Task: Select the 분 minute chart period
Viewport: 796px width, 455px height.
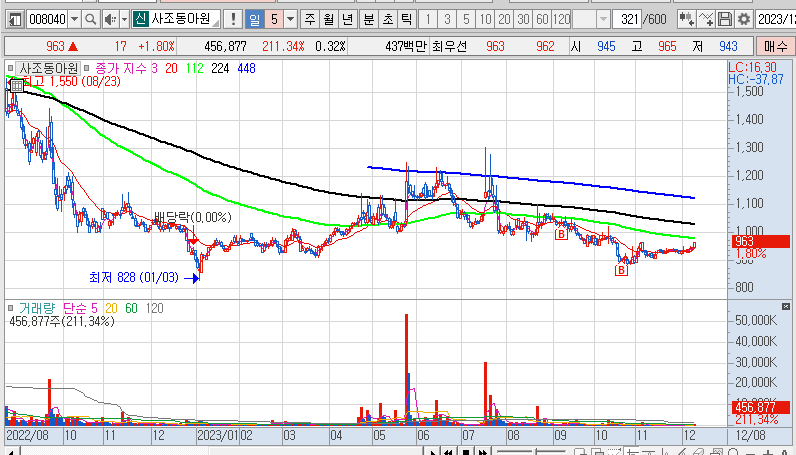Action: point(369,20)
